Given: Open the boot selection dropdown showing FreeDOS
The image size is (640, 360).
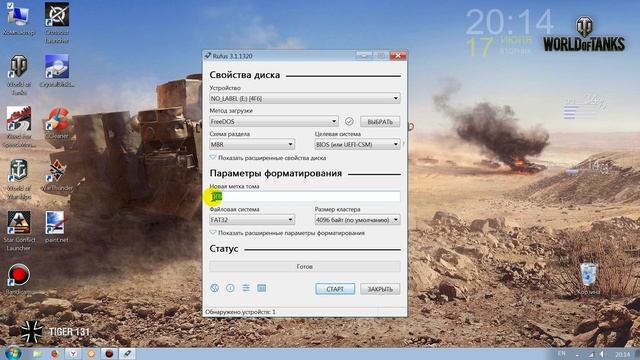Looking at the screenshot, I should pos(273,121).
